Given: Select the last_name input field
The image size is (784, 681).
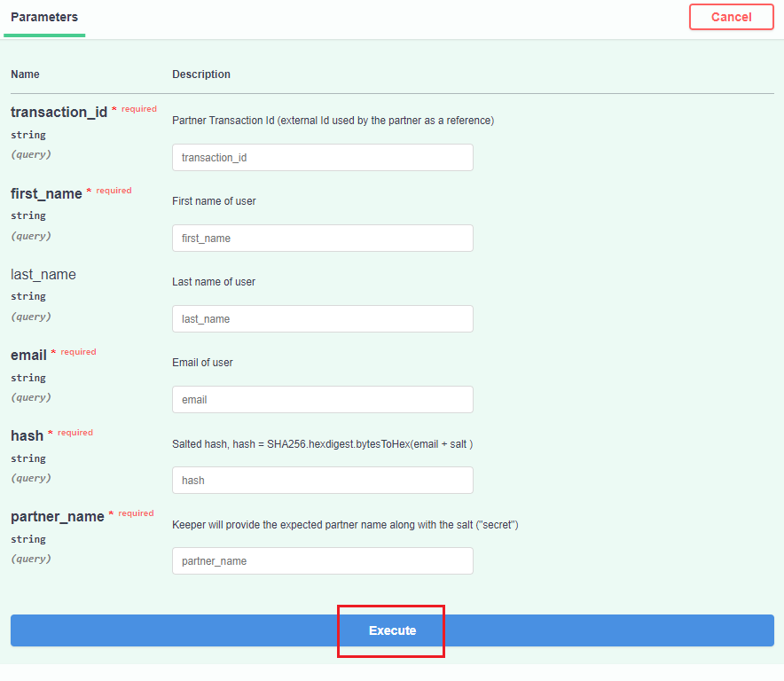Looking at the screenshot, I should [322, 319].
